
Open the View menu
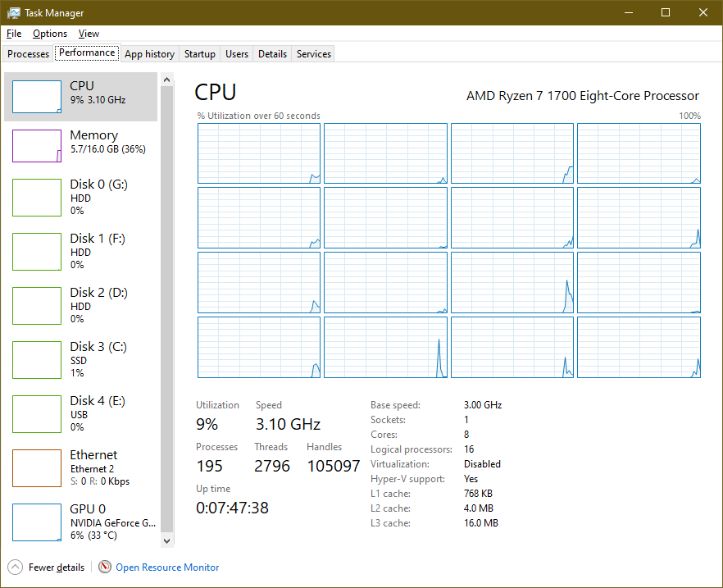pos(89,34)
